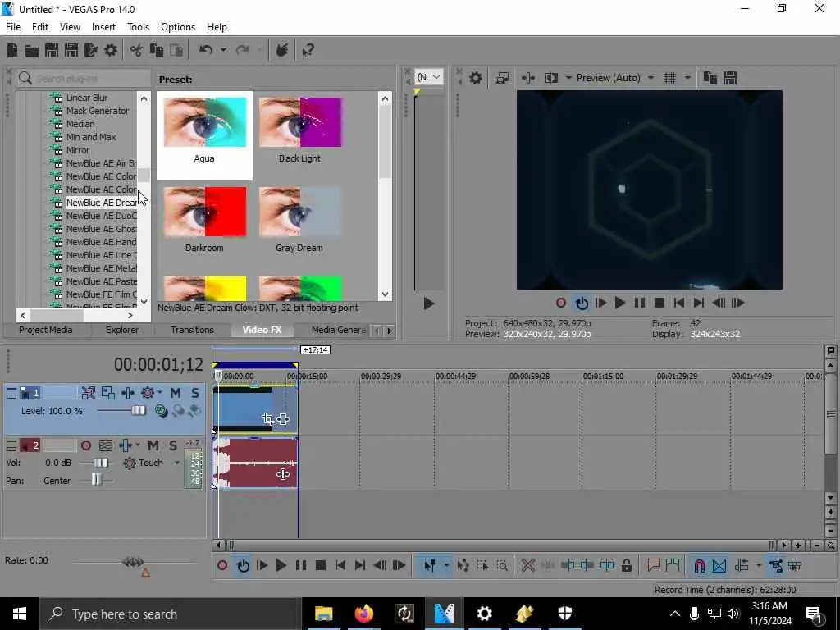Open preview Project Video Properties gear
Screen dimensions: 840x630
tap(475, 78)
